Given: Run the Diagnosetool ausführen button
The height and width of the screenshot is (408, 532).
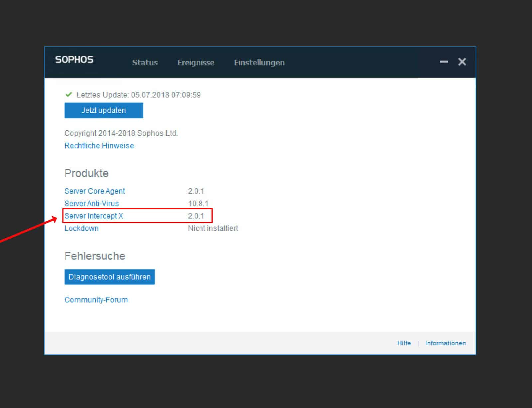Looking at the screenshot, I should (109, 277).
